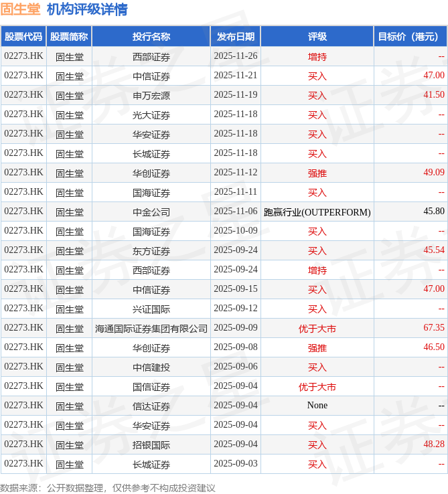Click 固生堂 name in 中信建投 row

coord(70,367)
